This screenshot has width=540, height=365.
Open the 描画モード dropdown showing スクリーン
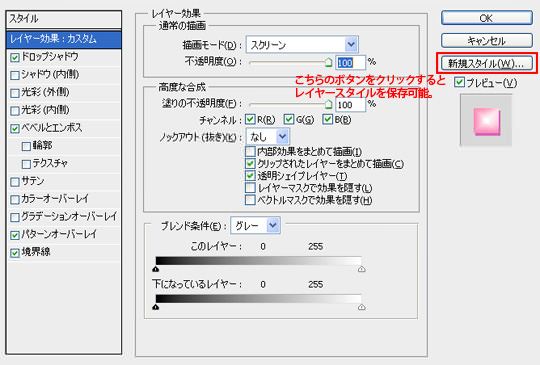pyautogui.click(x=302, y=44)
